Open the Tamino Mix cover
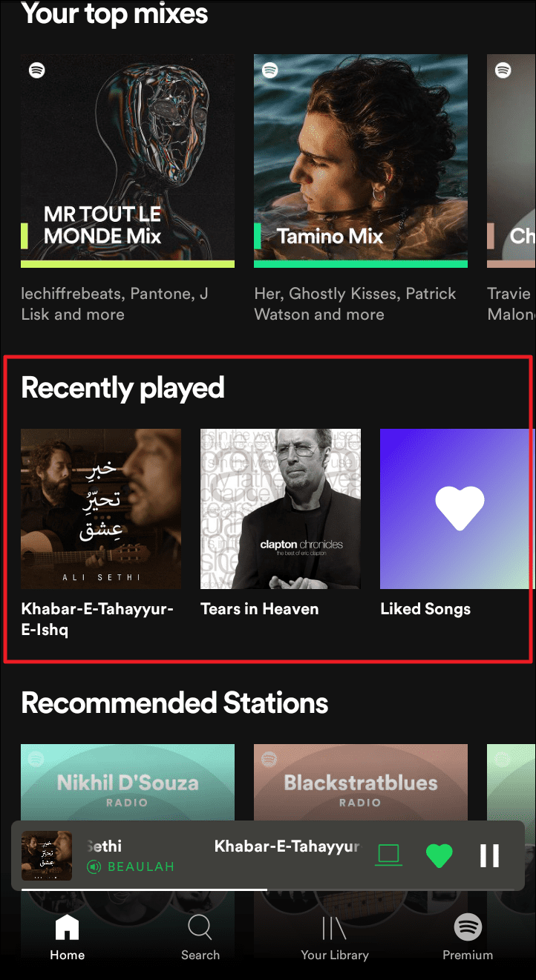536x980 pixels. coord(361,160)
